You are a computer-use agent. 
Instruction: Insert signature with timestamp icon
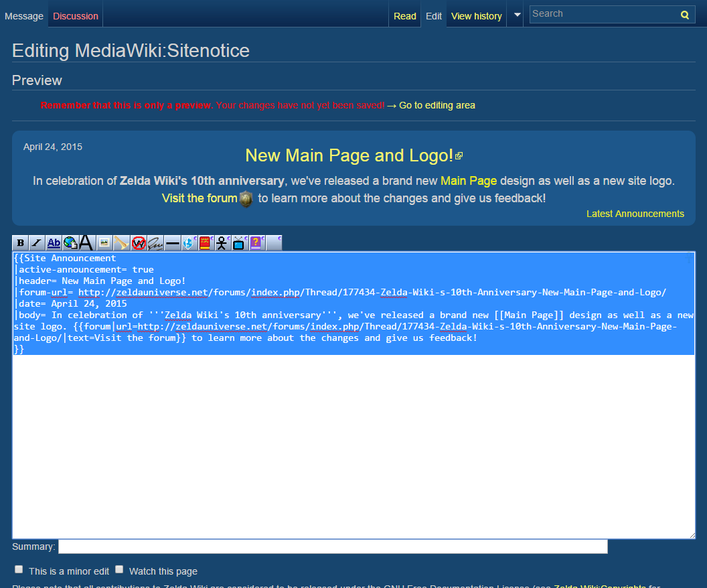pyautogui.click(x=155, y=243)
